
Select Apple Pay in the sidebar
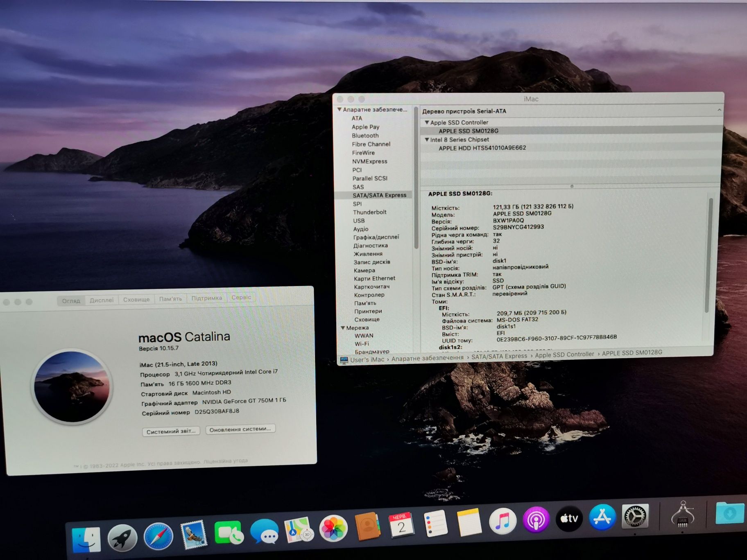(x=365, y=127)
